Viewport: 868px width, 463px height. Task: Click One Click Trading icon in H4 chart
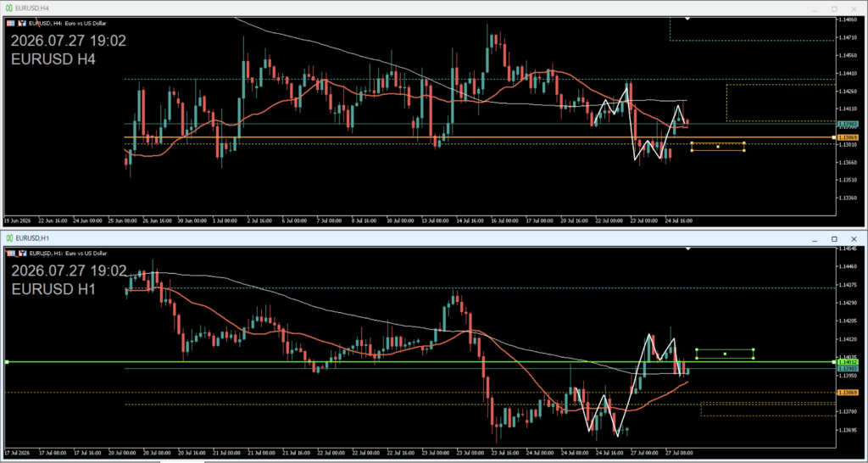(23, 23)
